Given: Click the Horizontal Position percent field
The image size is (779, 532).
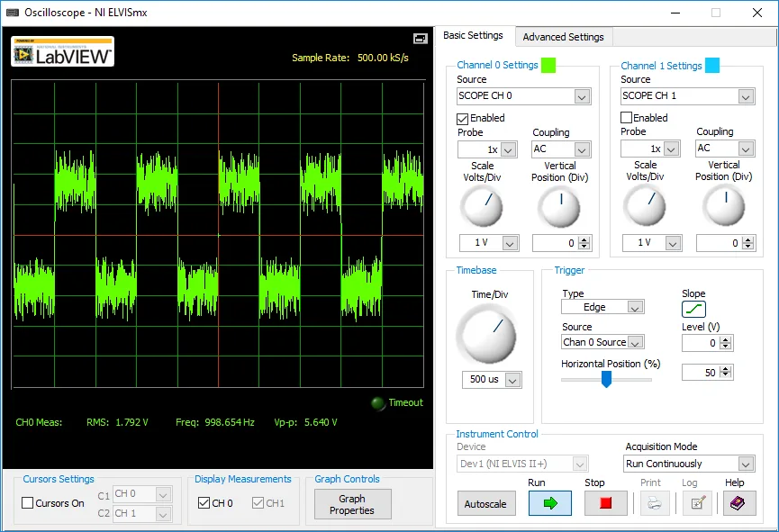Looking at the screenshot, I should coord(701,372).
